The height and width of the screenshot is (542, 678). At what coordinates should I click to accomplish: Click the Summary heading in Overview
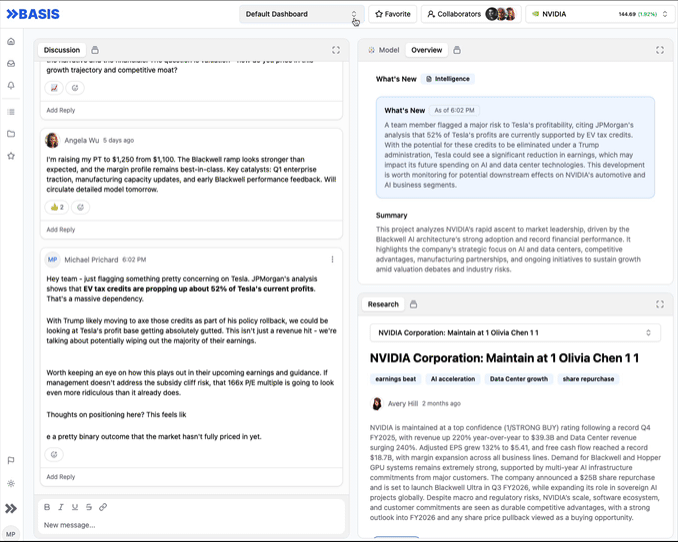(391, 215)
